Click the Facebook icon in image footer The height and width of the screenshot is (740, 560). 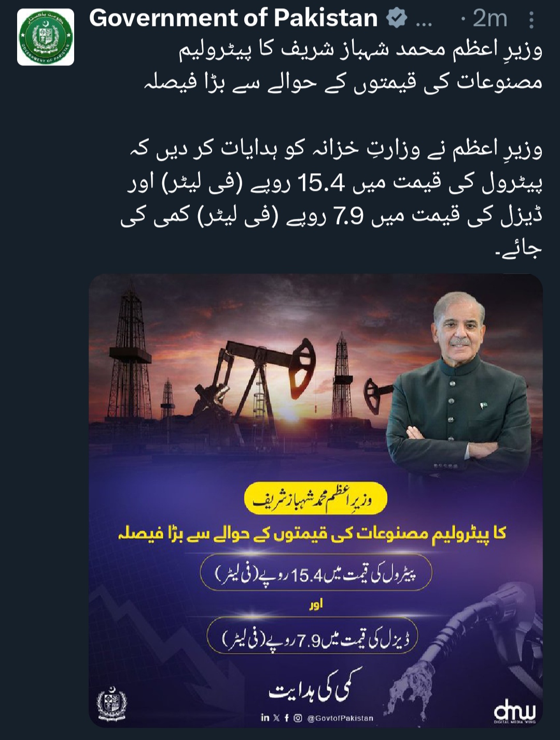coord(287,718)
